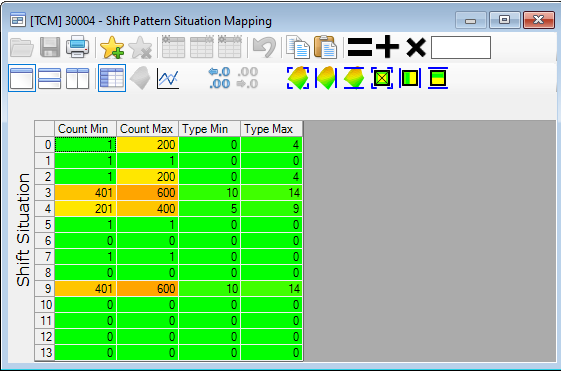Select the Count Max column header
The height and width of the screenshot is (375, 561).
(x=147, y=129)
